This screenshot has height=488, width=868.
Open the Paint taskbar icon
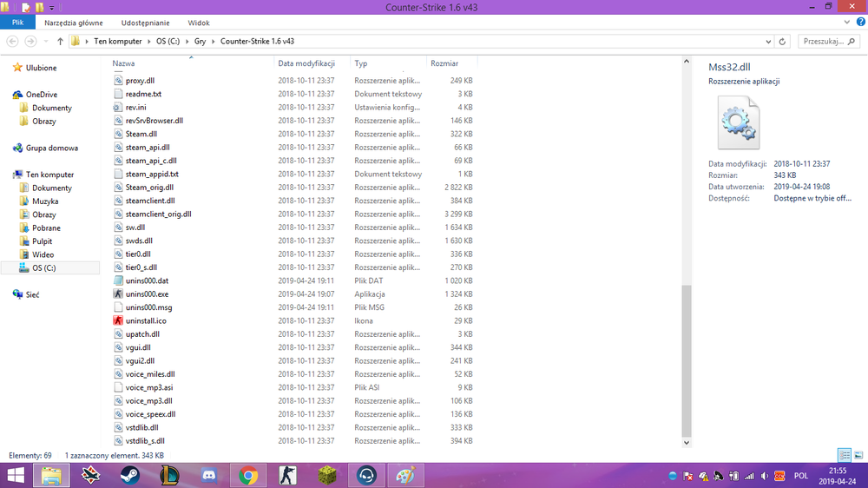405,475
